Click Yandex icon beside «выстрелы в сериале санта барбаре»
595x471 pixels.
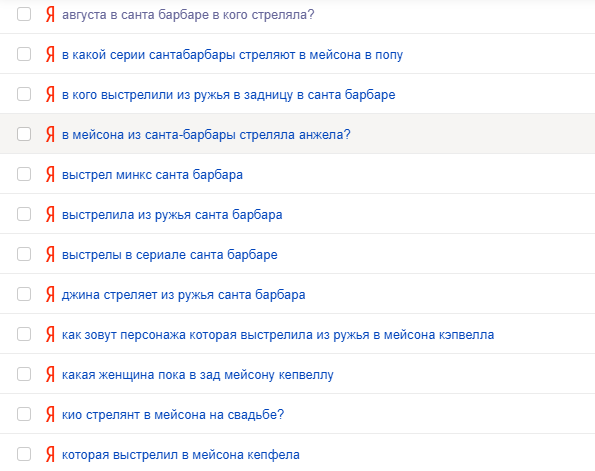[x=50, y=255]
